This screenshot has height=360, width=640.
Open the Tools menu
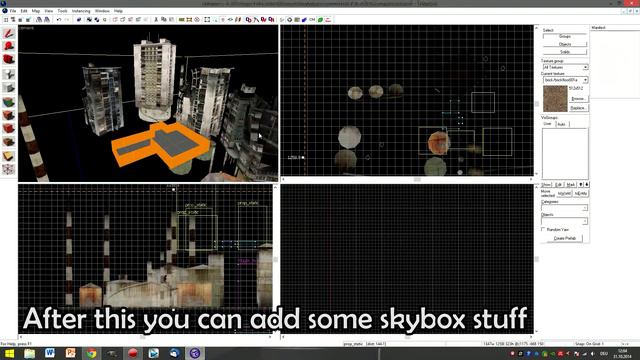pyautogui.click(x=62, y=11)
